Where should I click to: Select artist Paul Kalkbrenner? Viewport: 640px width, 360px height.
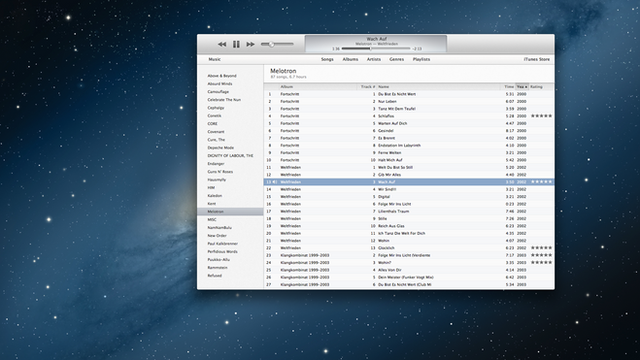coord(223,244)
